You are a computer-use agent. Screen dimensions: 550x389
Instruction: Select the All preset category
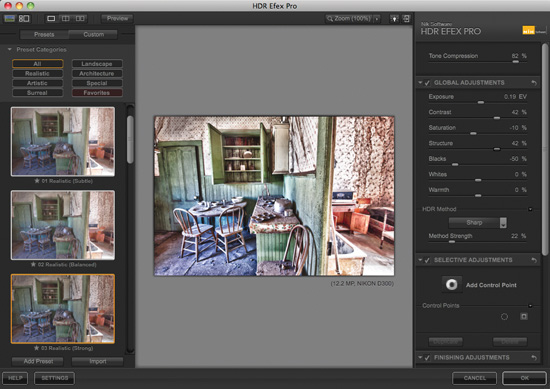38,63
